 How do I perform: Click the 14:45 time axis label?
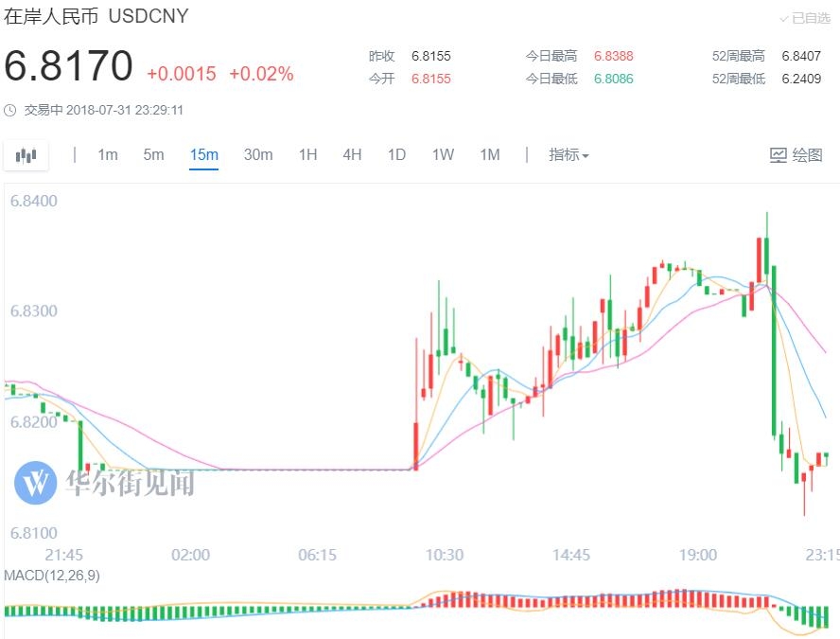point(571,555)
